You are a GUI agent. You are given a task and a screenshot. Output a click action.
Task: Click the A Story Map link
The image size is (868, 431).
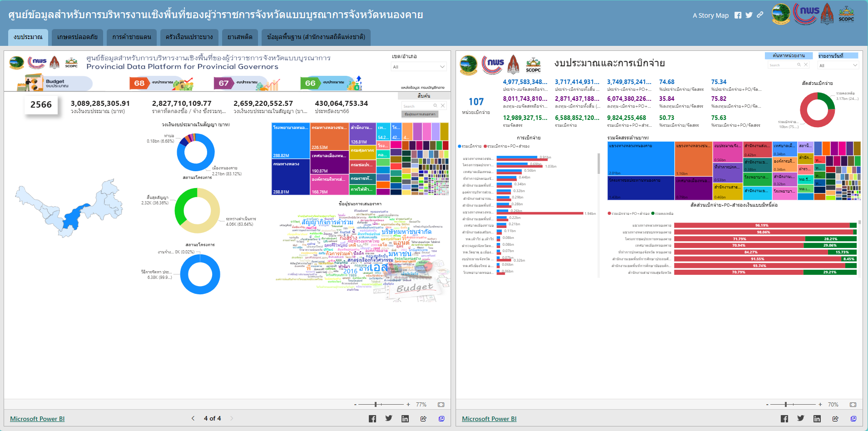[710, 15]
